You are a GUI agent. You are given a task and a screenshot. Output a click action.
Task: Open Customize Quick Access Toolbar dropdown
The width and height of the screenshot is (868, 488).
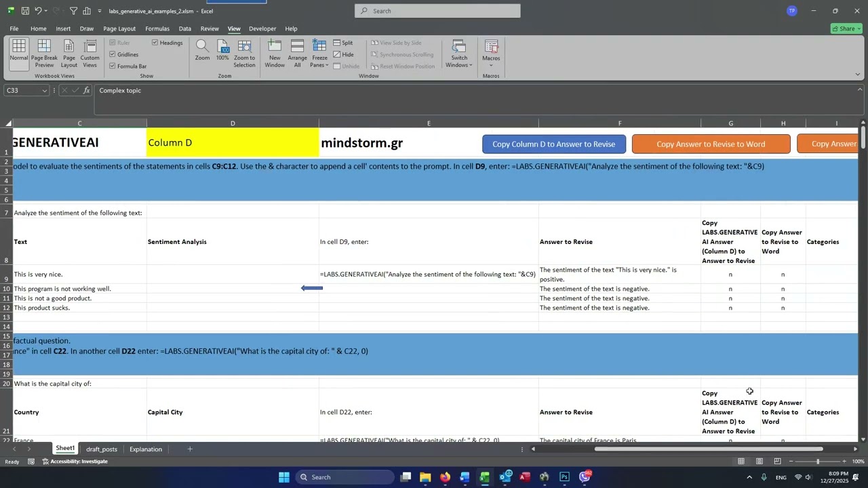point(100,11)
